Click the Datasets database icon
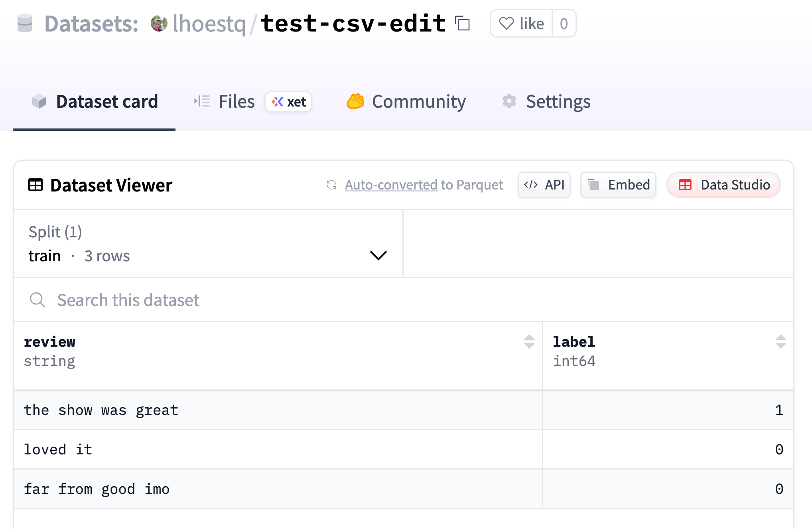812x529 pixels. (x=25, y=24)
